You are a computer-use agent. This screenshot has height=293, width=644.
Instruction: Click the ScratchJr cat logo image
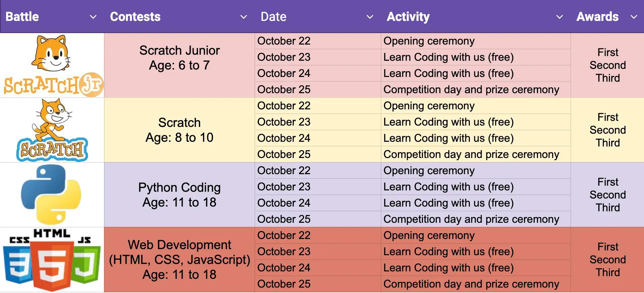click(x=52, y=65)
